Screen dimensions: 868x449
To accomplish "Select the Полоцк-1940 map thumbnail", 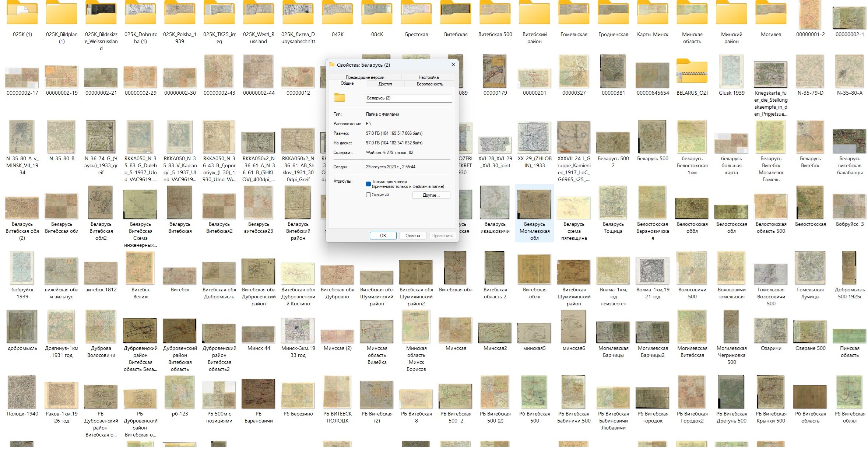I will [22, 392].
